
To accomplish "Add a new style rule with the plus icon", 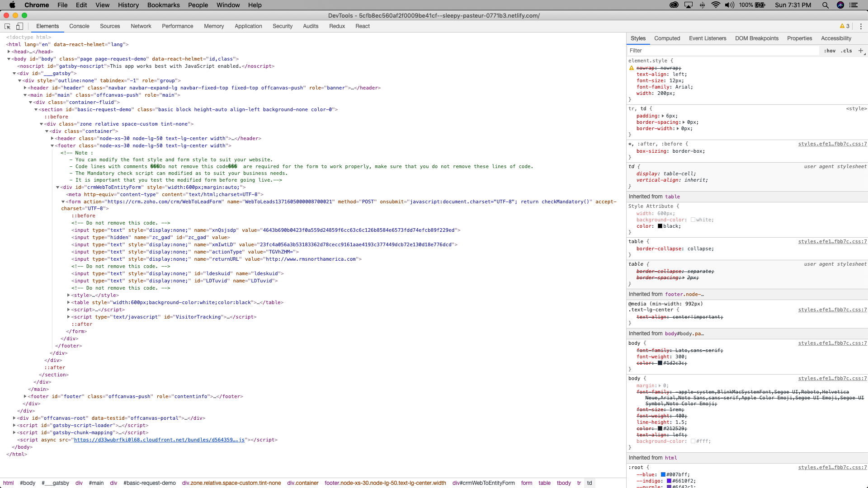I will point(860,51).
